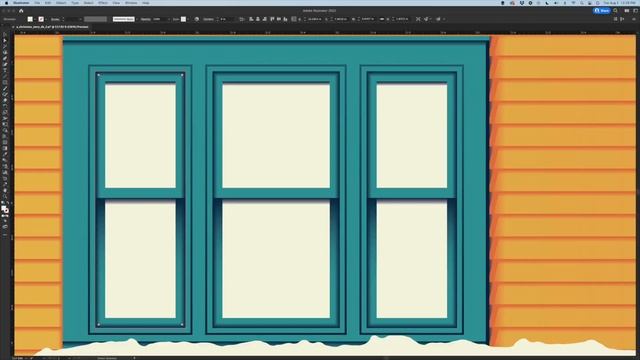Open the Style dropdown arrow
Image resolution: width=640 pixels, height=360 pixels.
click(188, 19)
